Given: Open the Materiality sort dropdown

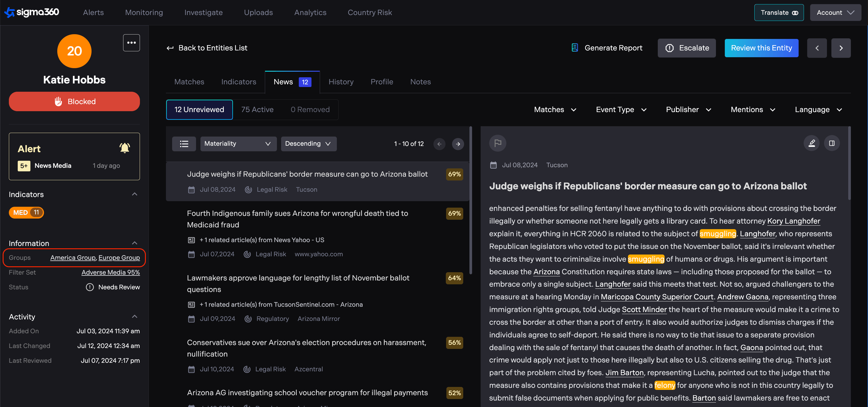Looking at the screenshot, I should tap(238, 144).
